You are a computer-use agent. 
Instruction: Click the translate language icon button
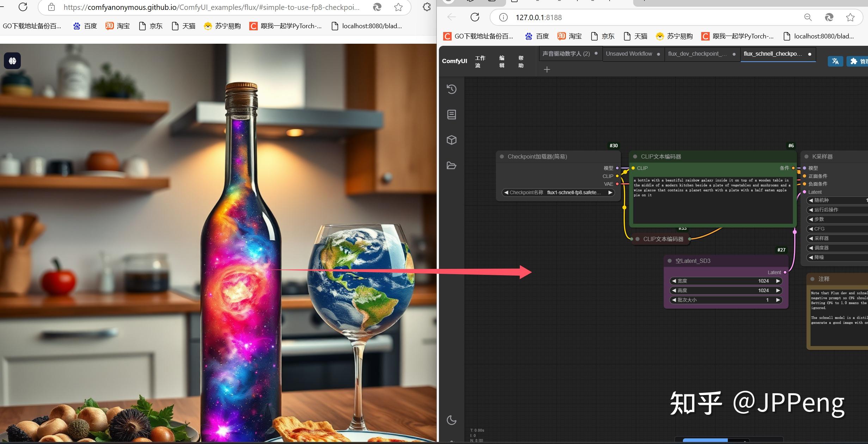[835, 61]
